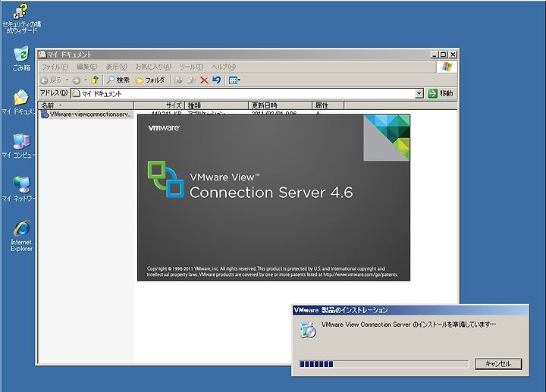Click the Windows flag logo in Explorer
Viewport: 546px width, 392px height.
click(447, 67)
